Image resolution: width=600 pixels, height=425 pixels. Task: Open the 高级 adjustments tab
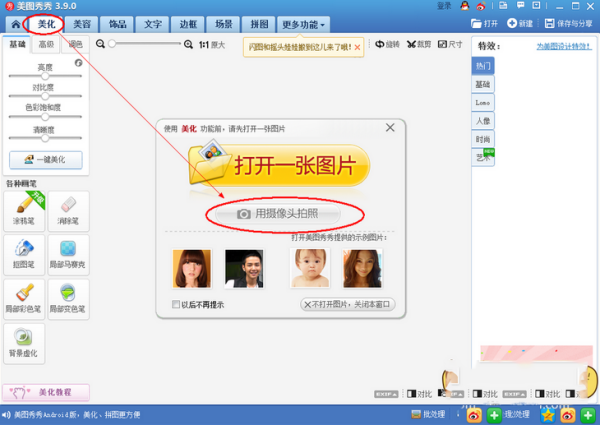47,45
